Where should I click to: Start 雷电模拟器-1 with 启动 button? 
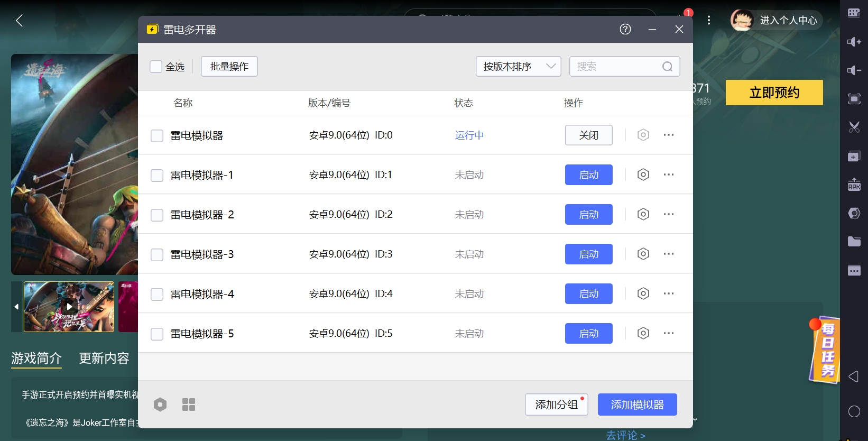(588, 174)
